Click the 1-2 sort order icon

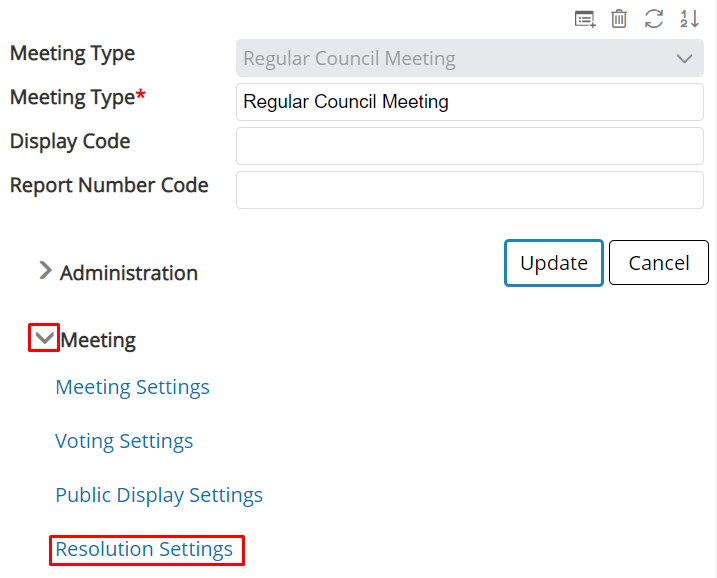point(689,19)
